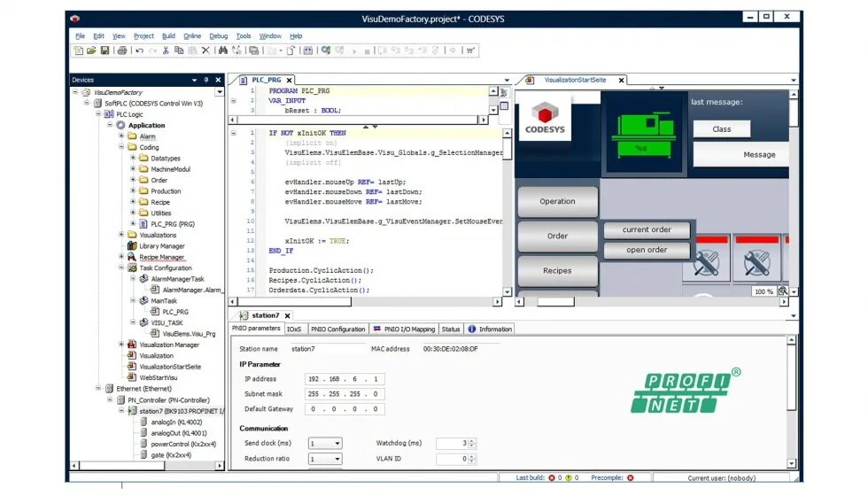
Task: Click the green machine image in the visualization
Action: (643, 135)
